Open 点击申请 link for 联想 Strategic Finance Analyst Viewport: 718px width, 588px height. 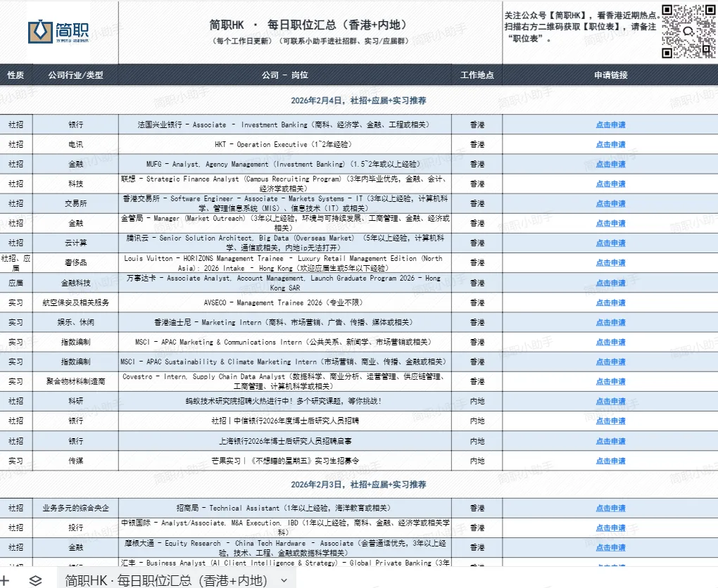(610, 184)
